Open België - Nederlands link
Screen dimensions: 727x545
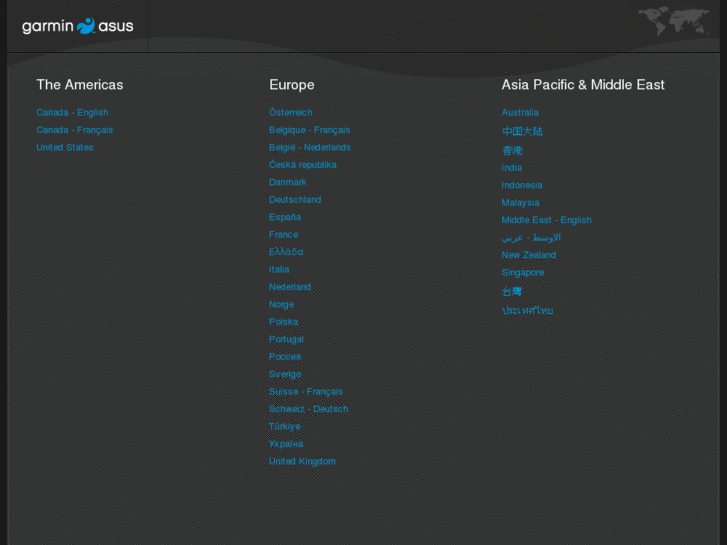(310, 147)
